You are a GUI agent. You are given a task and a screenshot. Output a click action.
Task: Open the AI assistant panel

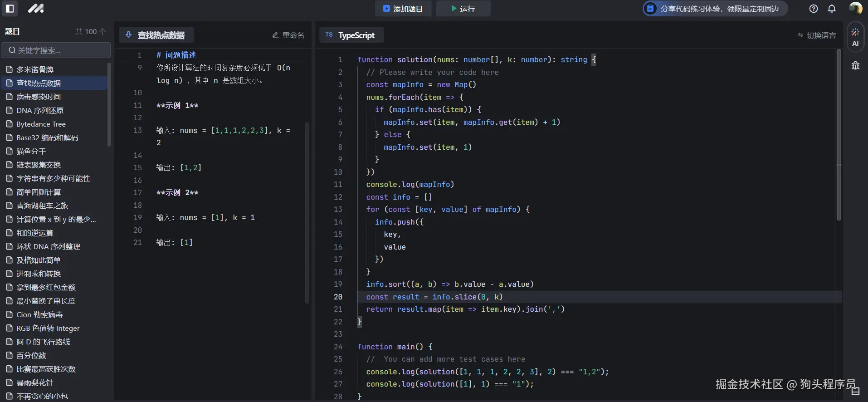pyautogui.click(x=855, y=37)
